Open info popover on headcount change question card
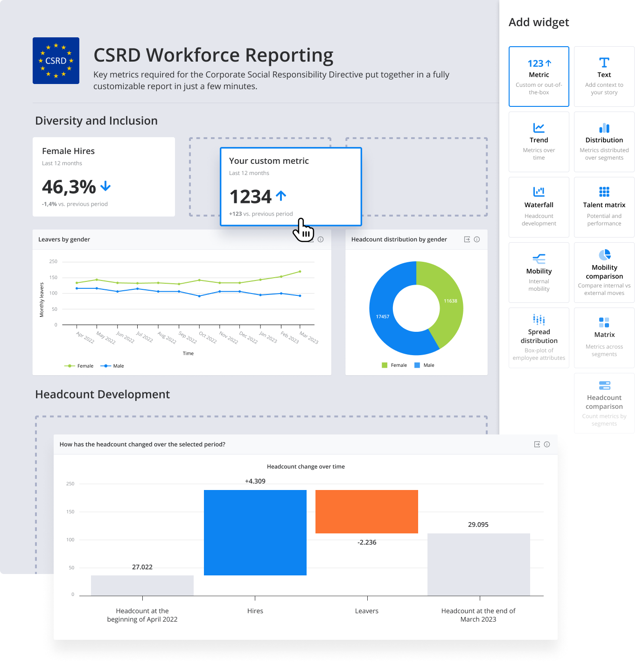The height and width of the screenshot is (665, 644). pyautogui.click(x=547, y=444)
